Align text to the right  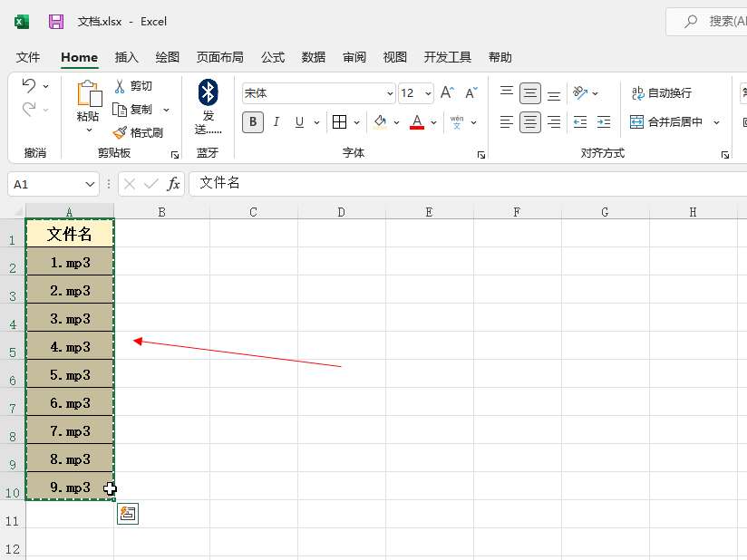pos(554,122)
